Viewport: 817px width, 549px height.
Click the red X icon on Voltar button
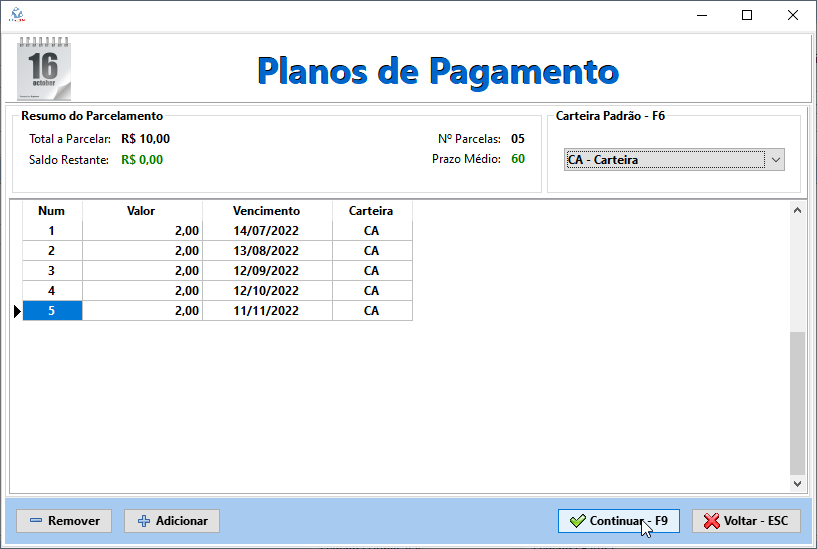coord(711,521)
